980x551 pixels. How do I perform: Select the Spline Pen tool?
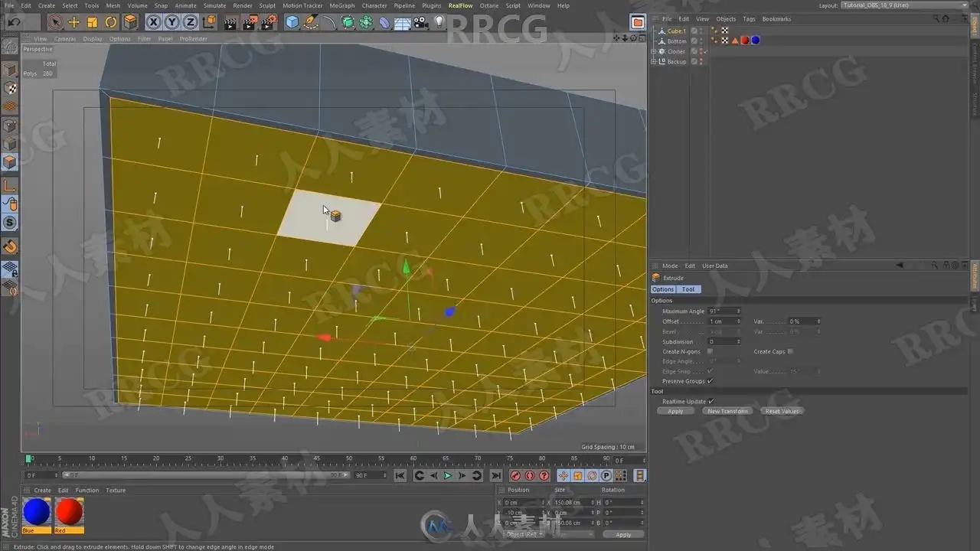click(311, 22)
